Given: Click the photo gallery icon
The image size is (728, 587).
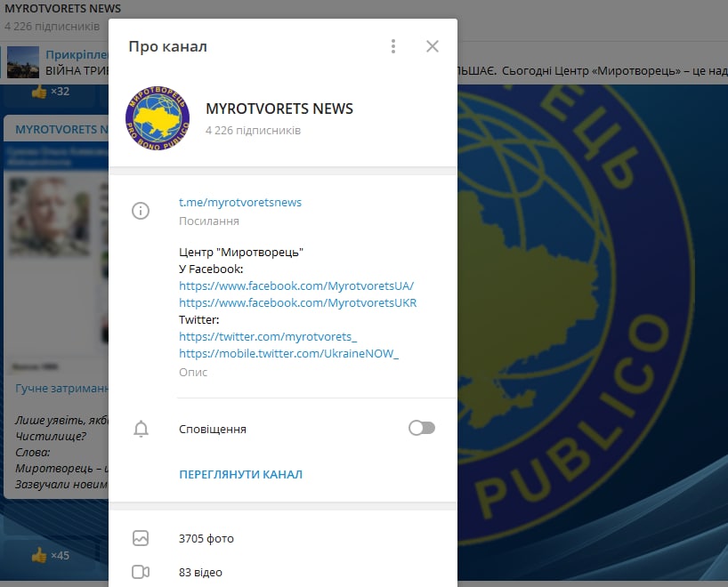Looking at the screenshot, I should click(141, 538).
